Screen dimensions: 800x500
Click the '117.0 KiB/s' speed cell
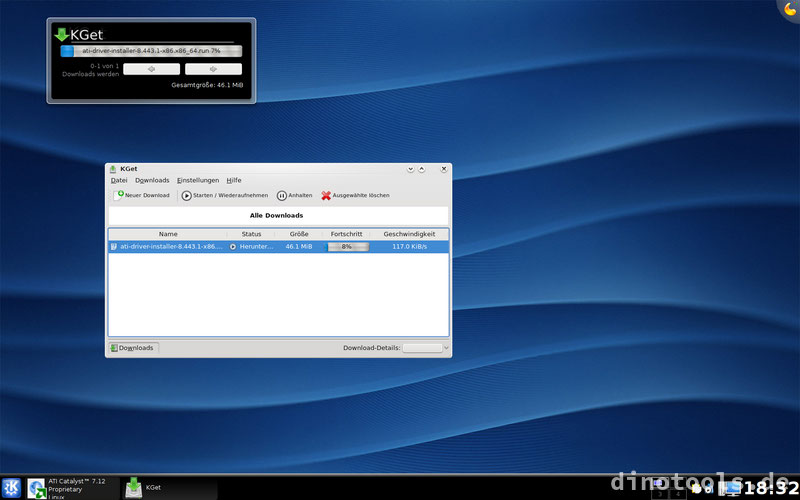point(410,246)
